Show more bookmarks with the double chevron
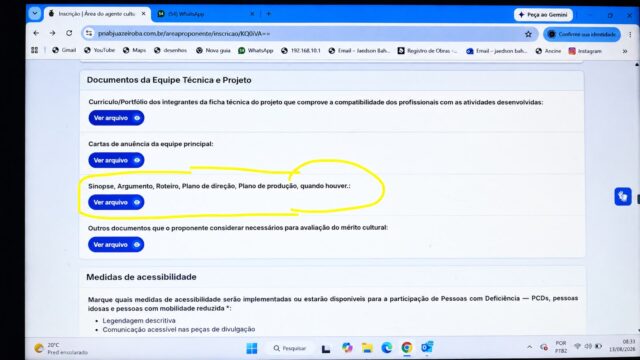The image size is (640, 360). [624, 51]
